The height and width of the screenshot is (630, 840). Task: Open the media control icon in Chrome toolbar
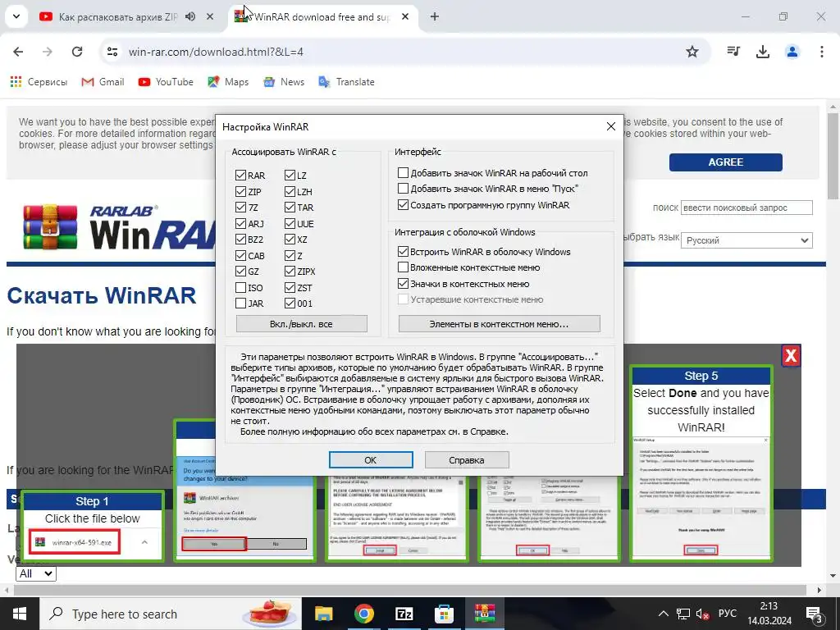(733, 52)
